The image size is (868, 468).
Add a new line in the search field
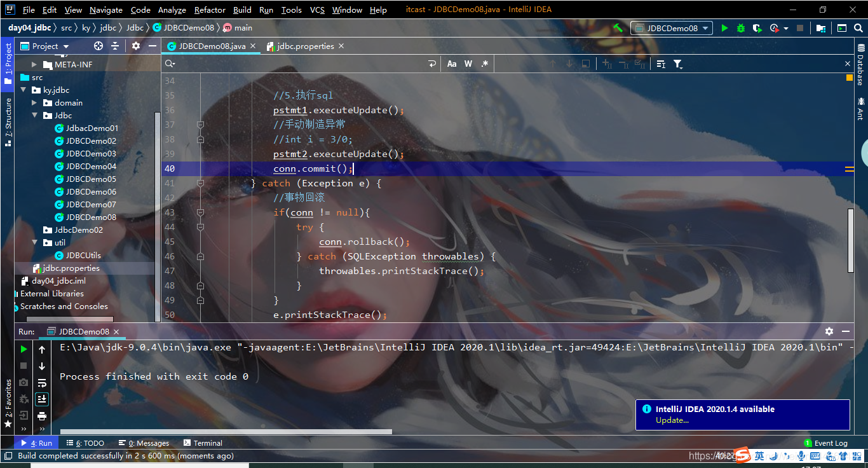click(x=432, y=64)
